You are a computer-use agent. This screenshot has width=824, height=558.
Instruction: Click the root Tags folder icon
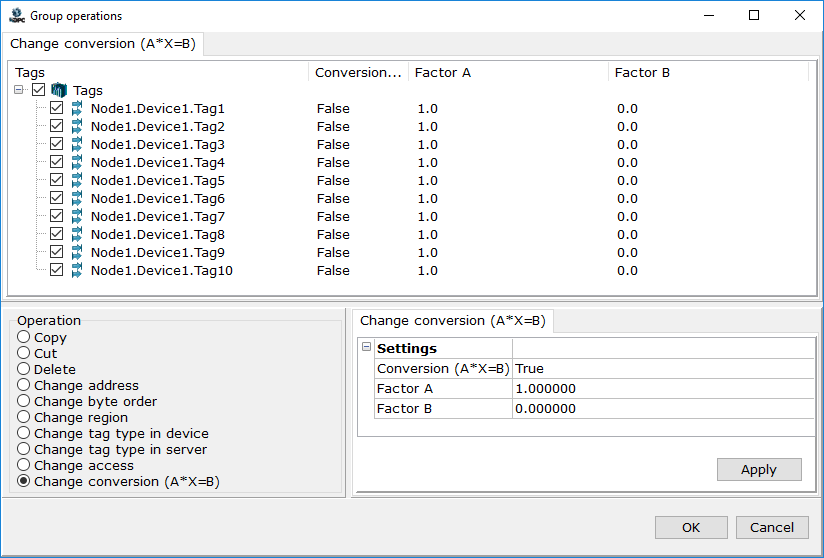click(59, 90)
